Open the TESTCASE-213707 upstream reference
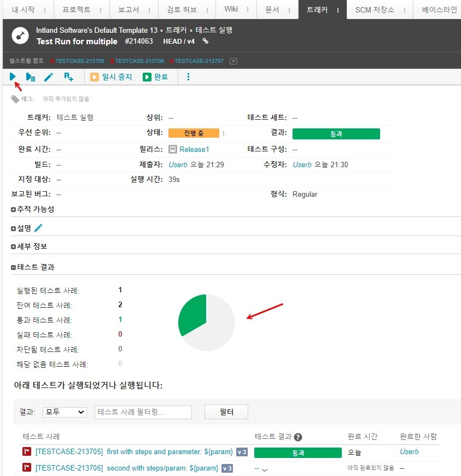The image size is (461, 476). (199, 61)
